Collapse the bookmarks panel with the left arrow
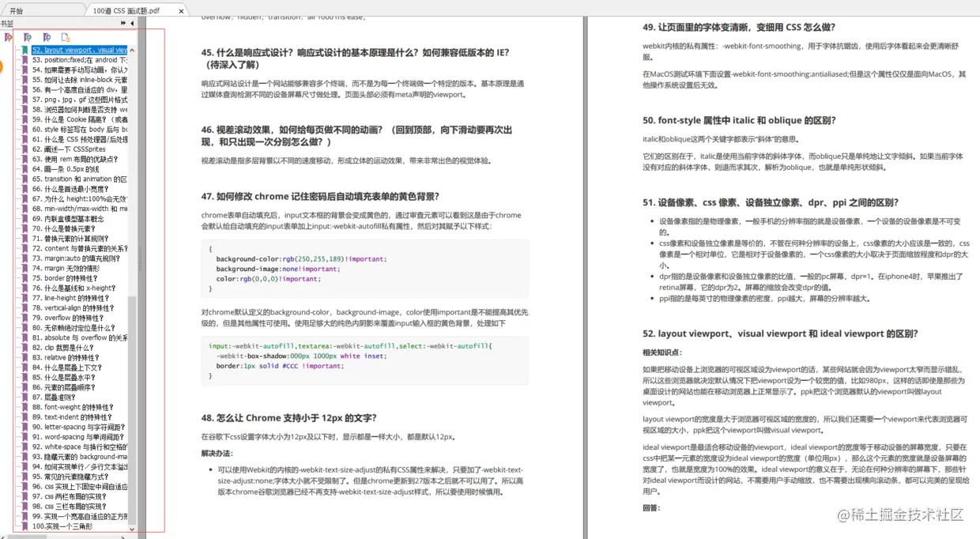This screenshot has width=980, height=539. point(132,24)
